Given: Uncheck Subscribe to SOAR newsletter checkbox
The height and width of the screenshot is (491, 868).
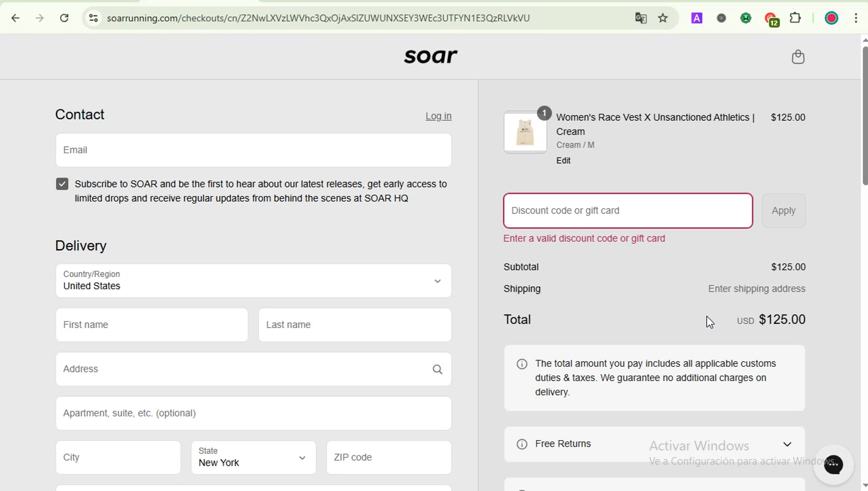Looking at the screenshot, I should pyautogui.click(x=62, y=184).
